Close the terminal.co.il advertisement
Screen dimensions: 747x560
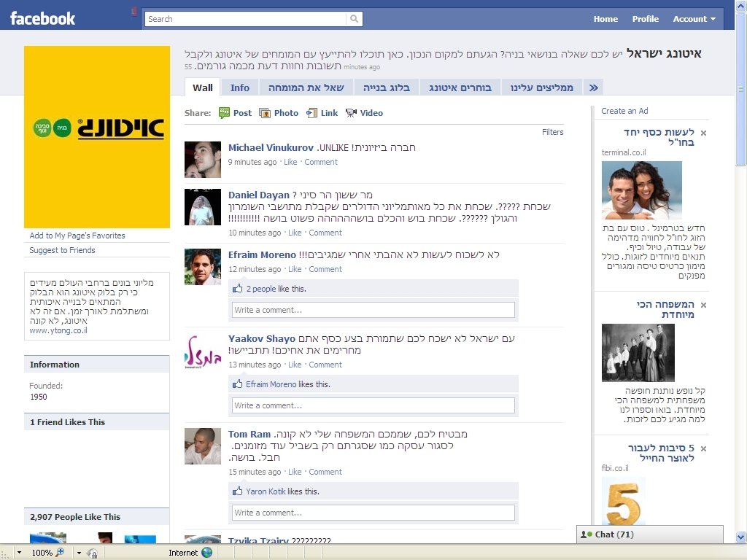click(x=703, y=133)
